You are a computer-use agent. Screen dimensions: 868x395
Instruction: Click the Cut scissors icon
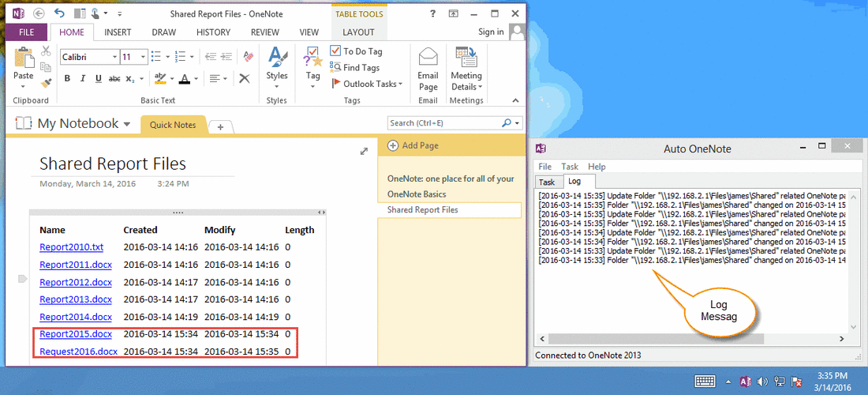coord(46,51)
